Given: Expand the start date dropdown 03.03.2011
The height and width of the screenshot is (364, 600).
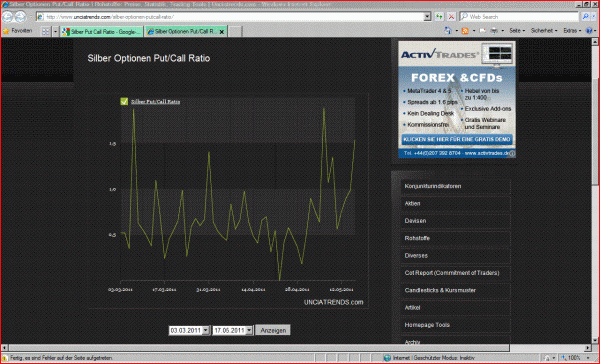Looking at the screenshot, I should coord(206,330).
